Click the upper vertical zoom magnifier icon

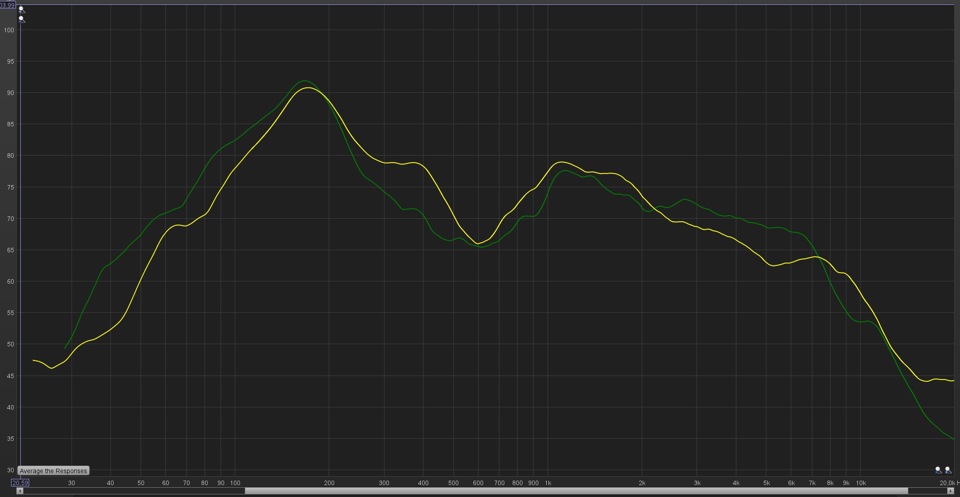[x=21, y=9]
